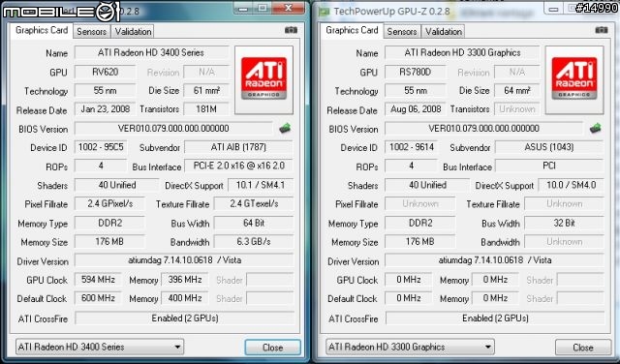This screenshot has width=620, height=364.
Task: Click Transistors value 181M
Action: pos(206,109)
